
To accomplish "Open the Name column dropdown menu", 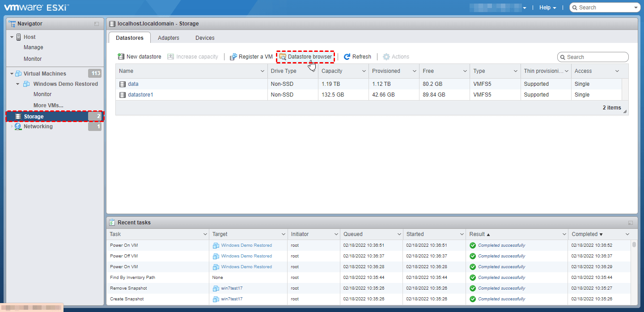I will pyautogui.click(x=263, y=71).
